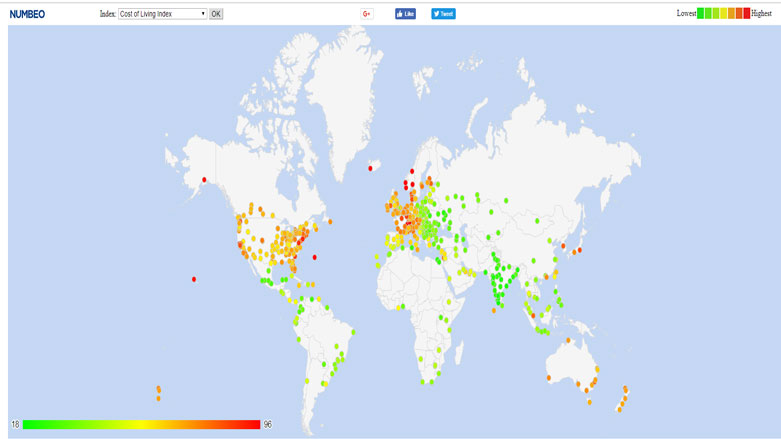The height and width of the screenshot is (439, 781).
Task: Open the Cost of Living Index dropdown
Action: 162,14
